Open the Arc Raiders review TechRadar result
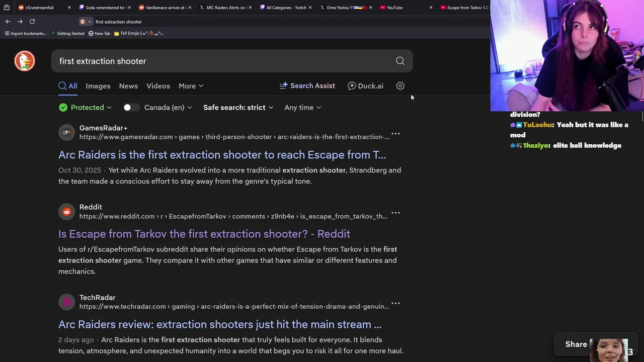Screen dimensions: 644x362 click(x=220, y=324)
